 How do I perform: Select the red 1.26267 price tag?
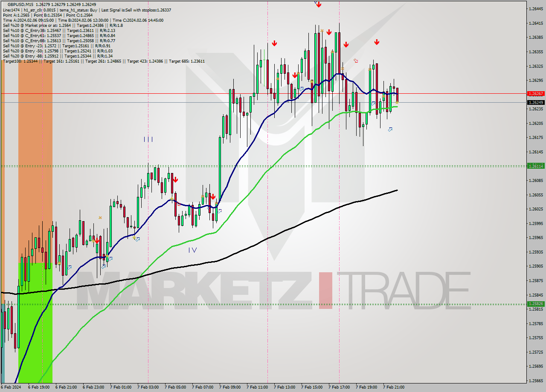click(536, 93)
